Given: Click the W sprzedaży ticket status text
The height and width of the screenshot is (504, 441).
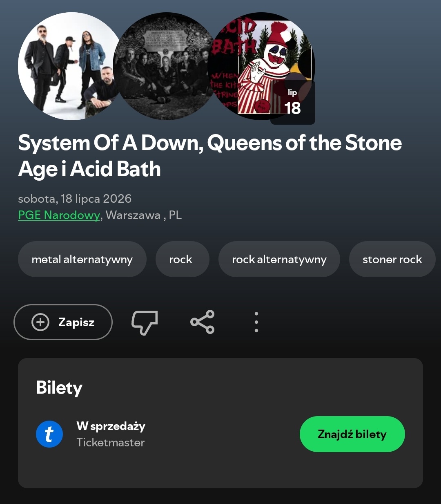Looking at the screenshot, I should (x=111, y=426).
